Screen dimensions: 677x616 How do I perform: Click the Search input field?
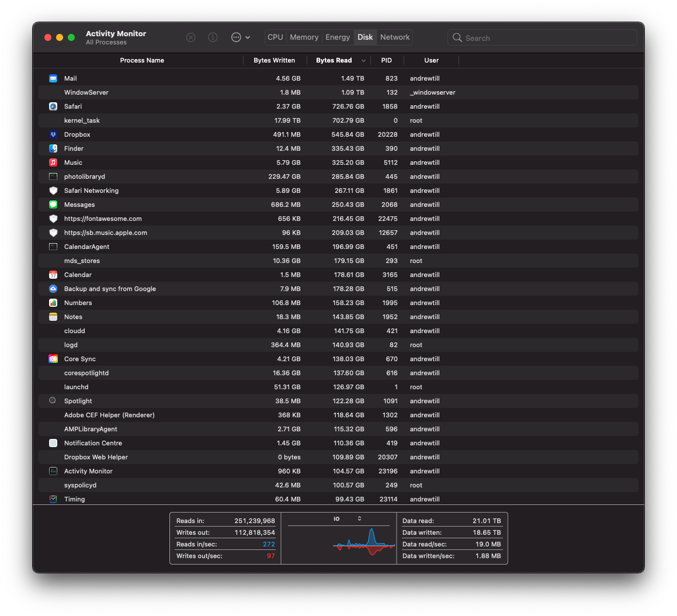pyautogui.click(x=542, y=37)
